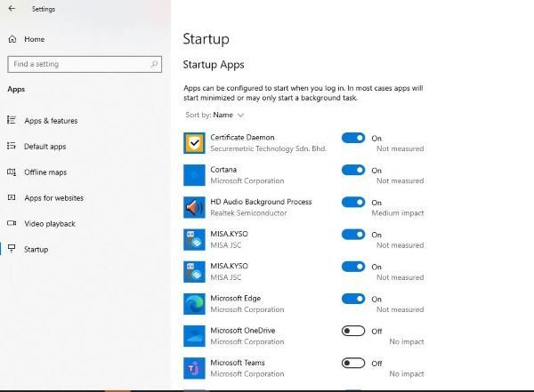Click the HD Audio speaker icon

194,208
